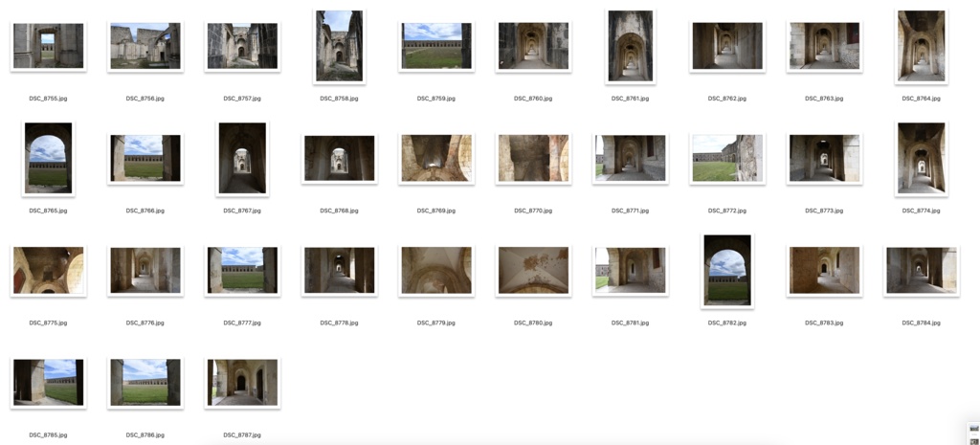Select the DSC_8767.jpg portrait thumbnail
This screenshot has width=980, height=445.
242,158
